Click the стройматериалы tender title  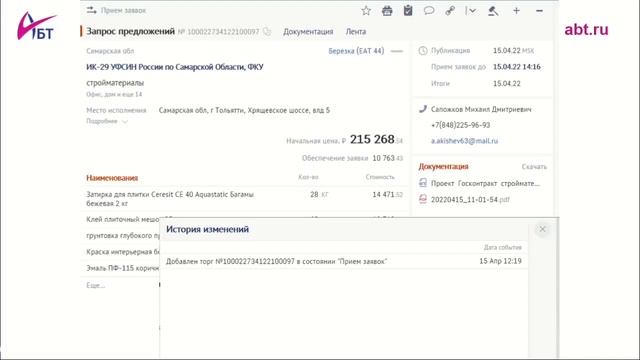click(x=115, y=83)
